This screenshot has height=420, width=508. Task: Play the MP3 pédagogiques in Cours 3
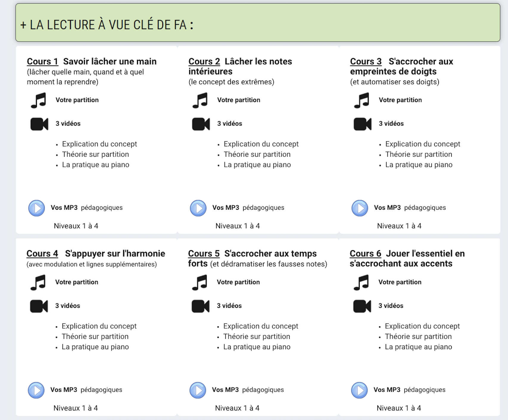point(360,208)
